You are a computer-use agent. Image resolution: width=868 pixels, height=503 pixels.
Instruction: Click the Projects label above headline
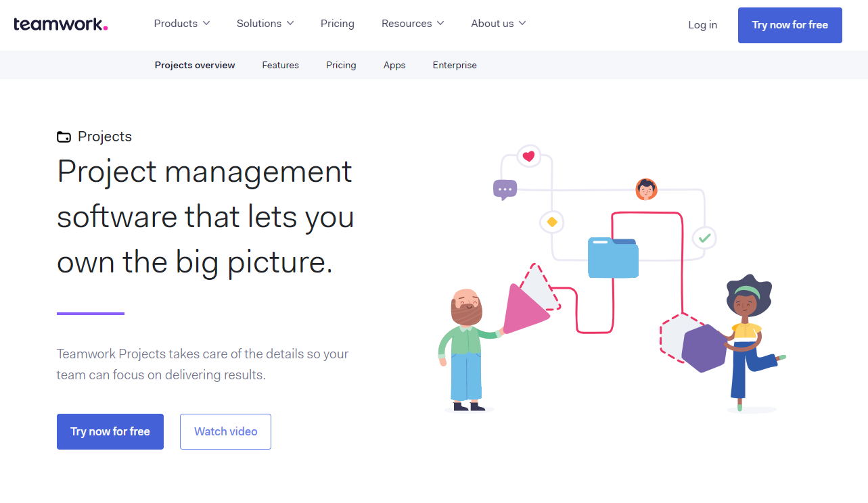105,137
